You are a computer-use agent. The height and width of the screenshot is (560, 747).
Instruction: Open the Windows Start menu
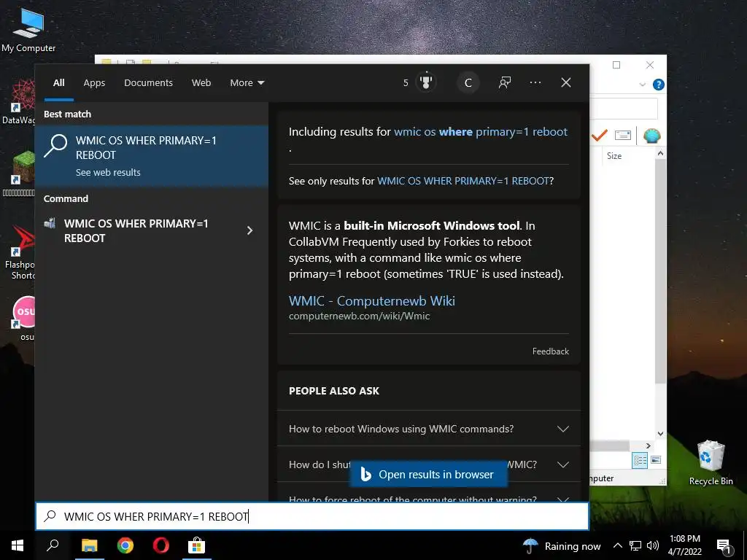(x=18, y=545)
